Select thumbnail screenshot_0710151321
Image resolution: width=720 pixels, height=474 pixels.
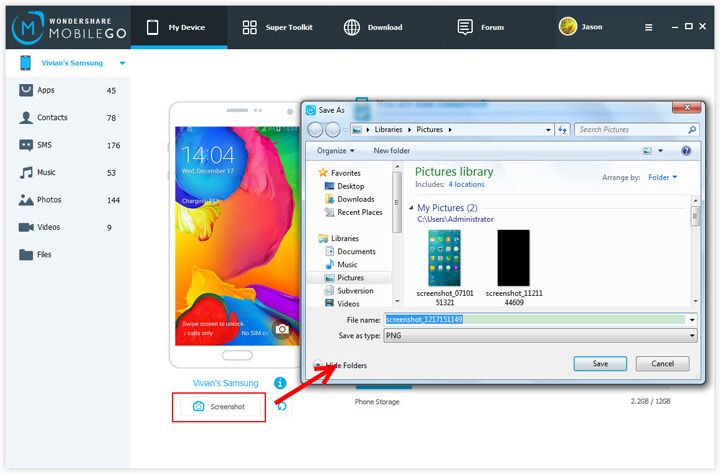(444, 268)
